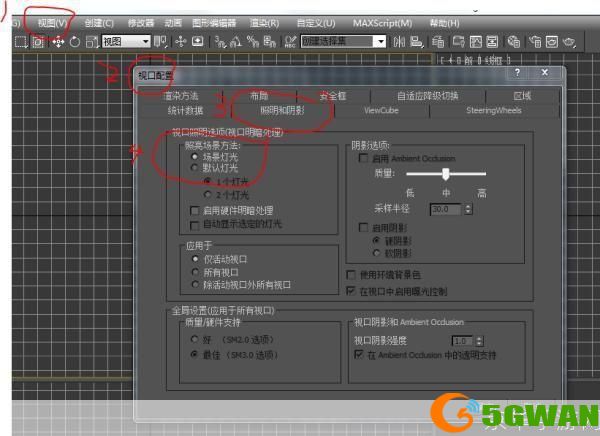This screenshot has width=600, height=436.
Task: Activate the Select and Scale tool
Action: click(92, 41)
